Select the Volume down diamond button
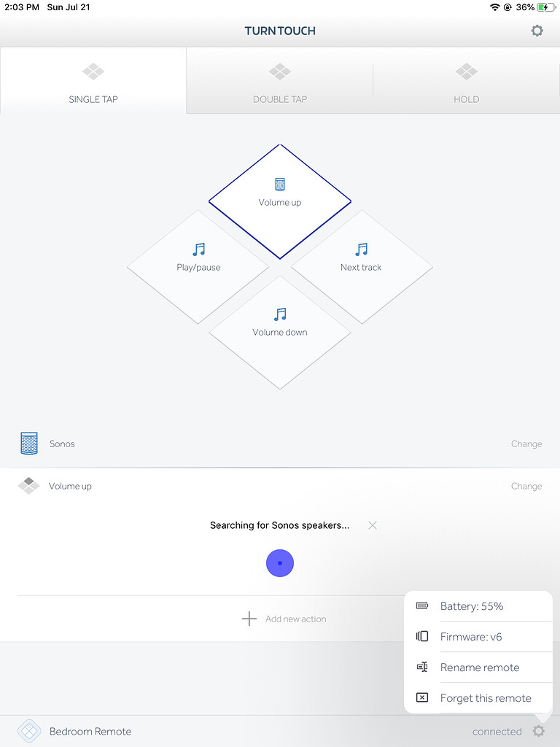Viewport: 560px width, 747px height. (280, 332)
